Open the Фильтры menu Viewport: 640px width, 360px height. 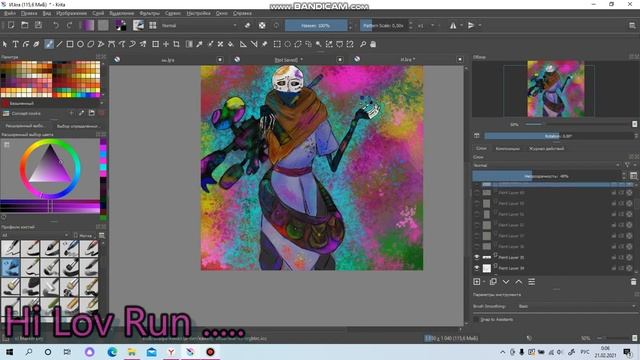click(149, 13)
